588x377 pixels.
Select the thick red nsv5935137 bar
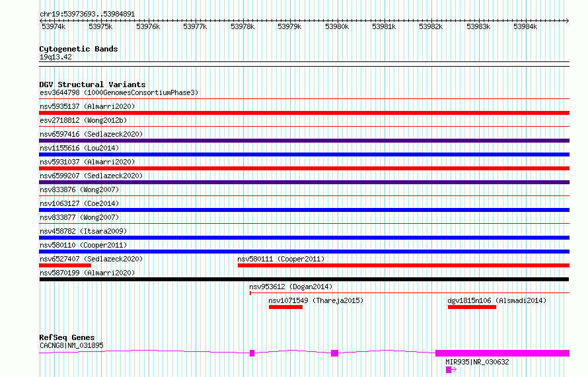(x=304, y=113)
